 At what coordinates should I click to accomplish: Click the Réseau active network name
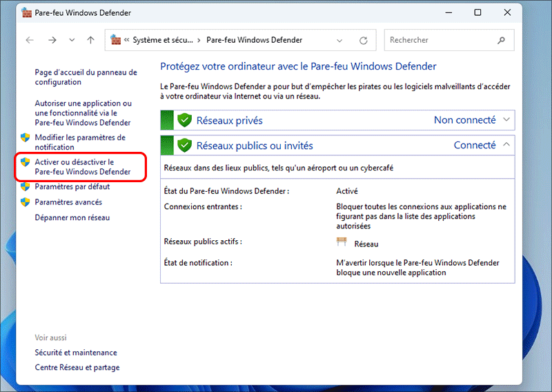[x=366, y=244]
